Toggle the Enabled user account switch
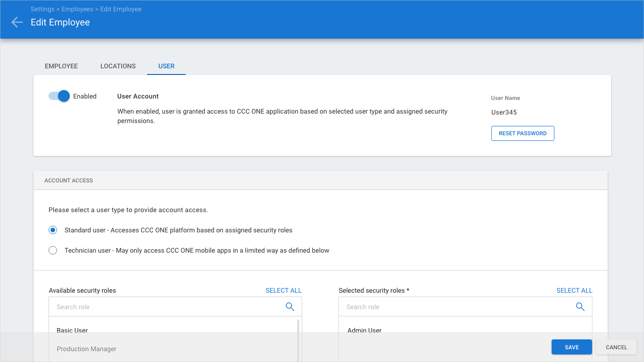Viewport: 644px width, 362px height. click(59, 96)
